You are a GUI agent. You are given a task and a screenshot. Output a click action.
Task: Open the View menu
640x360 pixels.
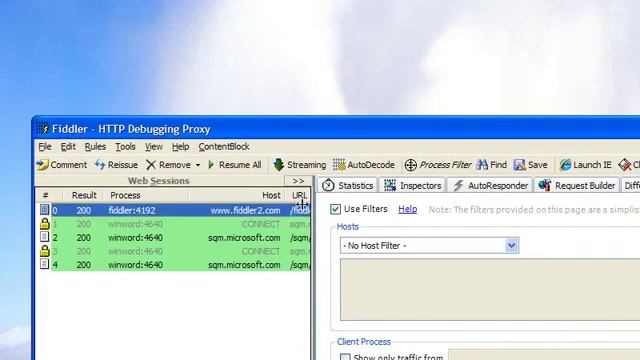(x=154, y=147)
